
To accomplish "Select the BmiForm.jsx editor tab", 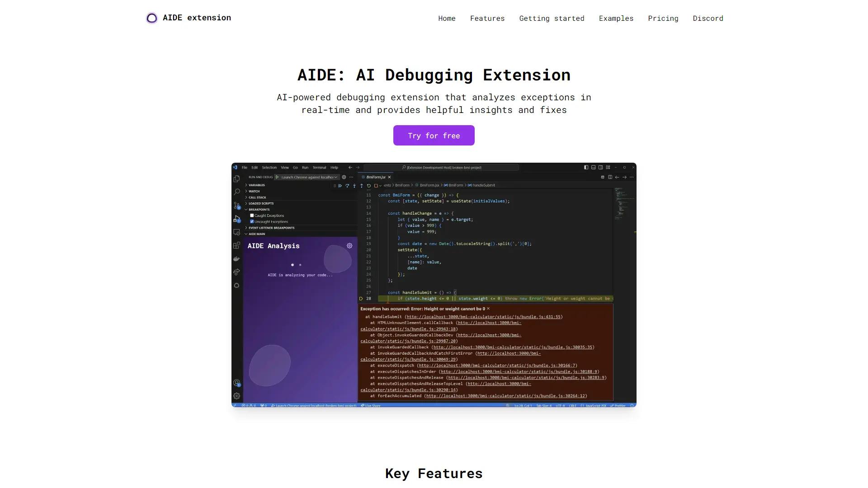I will tap(376, 177).
